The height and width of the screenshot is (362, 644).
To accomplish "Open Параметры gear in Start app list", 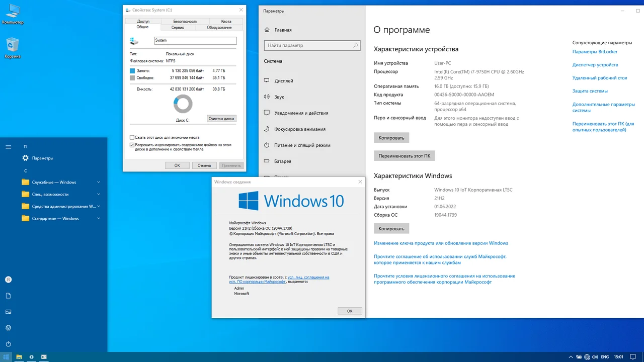I will pos(26,158).
